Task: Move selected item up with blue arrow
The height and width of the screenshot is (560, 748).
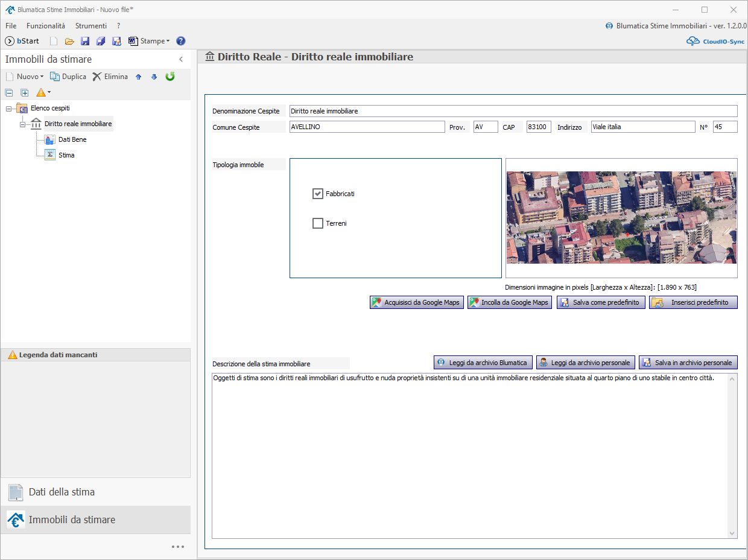Action: (x=139, y=77)
